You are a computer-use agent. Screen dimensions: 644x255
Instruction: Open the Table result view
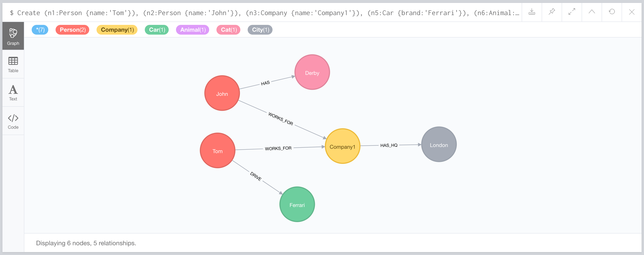[x=13, y=65]
